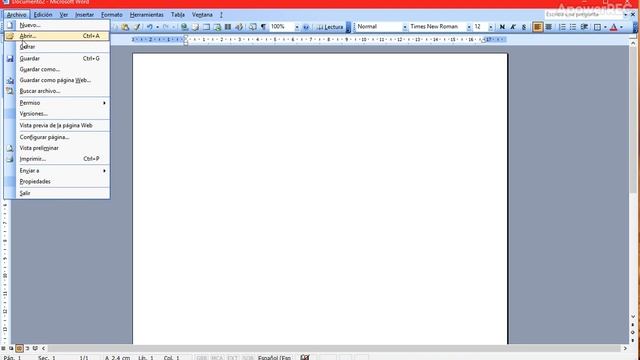
Task: Click the horizontal scrollbar track
Action: point(334,348)
